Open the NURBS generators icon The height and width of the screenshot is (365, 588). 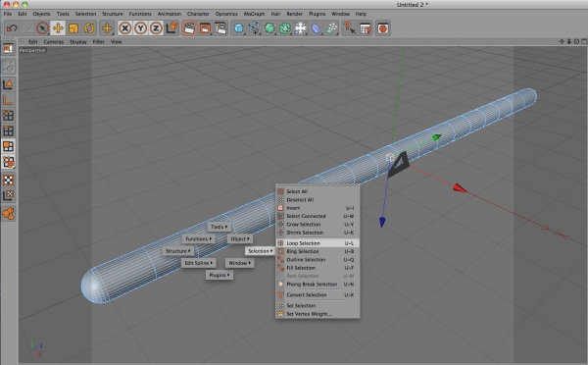[x=269, y=28]
